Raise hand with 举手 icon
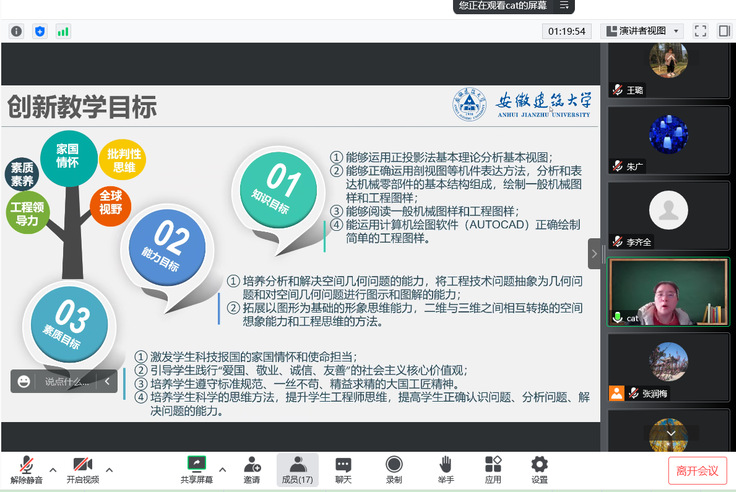 445,469
